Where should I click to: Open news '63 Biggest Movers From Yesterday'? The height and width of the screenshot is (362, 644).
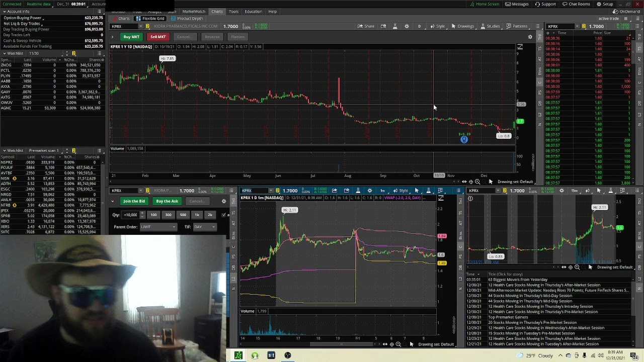(518, 280)
